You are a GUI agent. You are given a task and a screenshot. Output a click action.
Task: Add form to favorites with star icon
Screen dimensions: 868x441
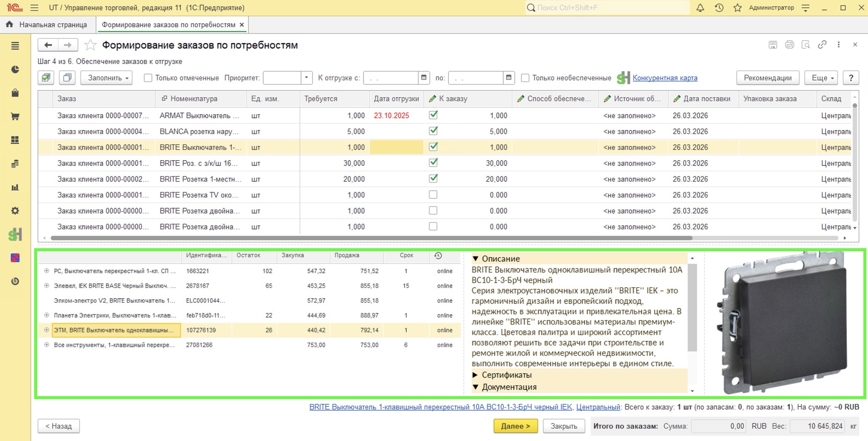90,45
